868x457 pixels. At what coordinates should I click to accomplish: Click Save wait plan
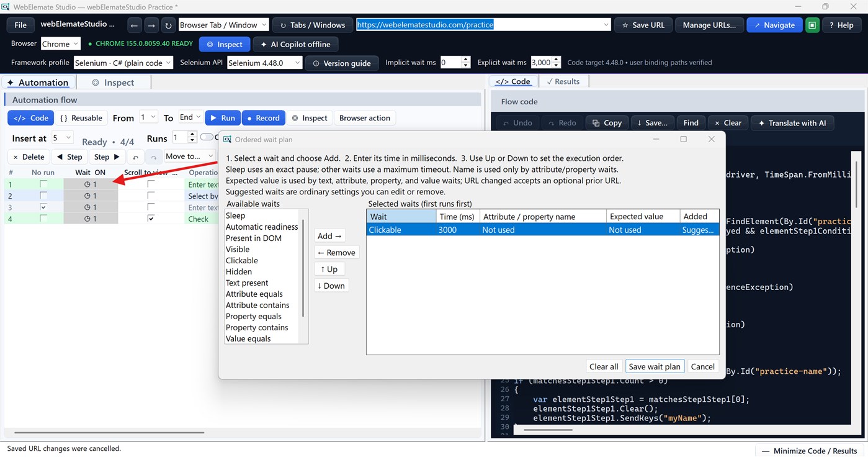[655, 366]
